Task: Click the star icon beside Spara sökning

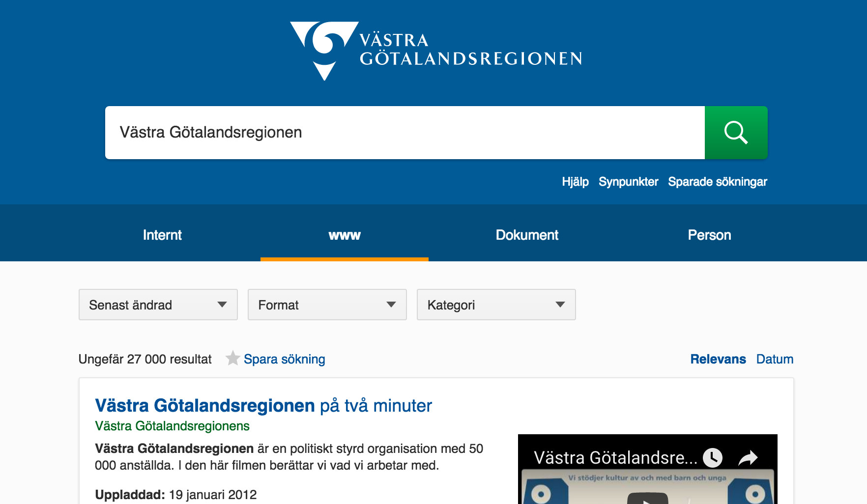Action: 232,359
